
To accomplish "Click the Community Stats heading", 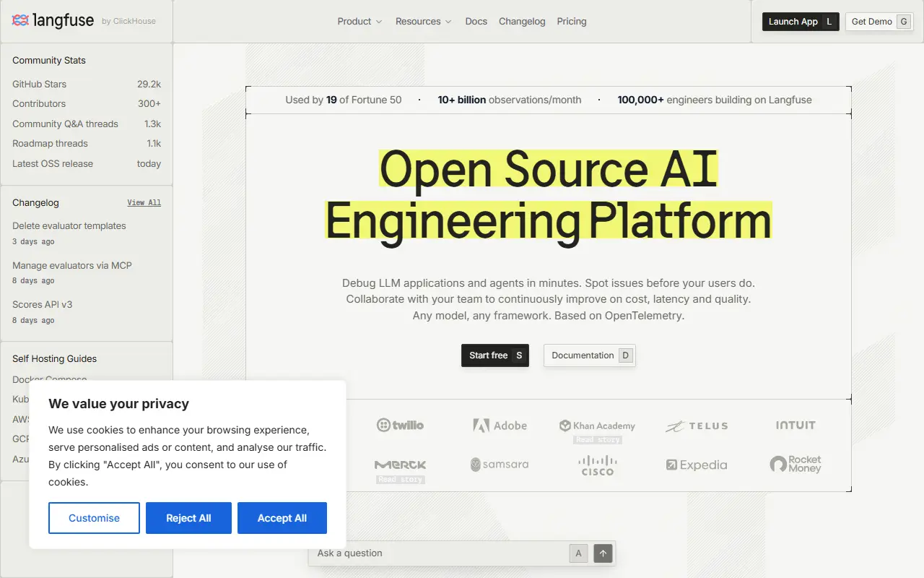I will tap(49, 61).
